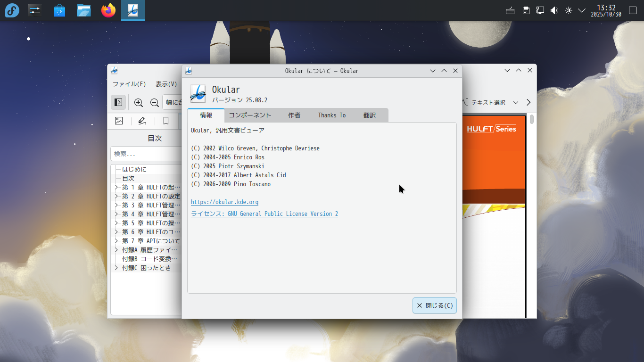Open the brightness and color tray icon

click(569, 10)
